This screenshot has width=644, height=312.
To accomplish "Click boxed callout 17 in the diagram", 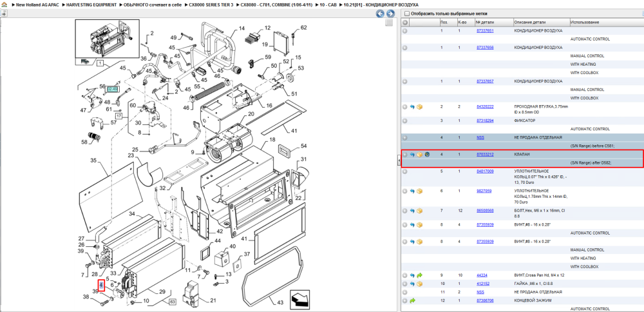I will tap(118, 116).
